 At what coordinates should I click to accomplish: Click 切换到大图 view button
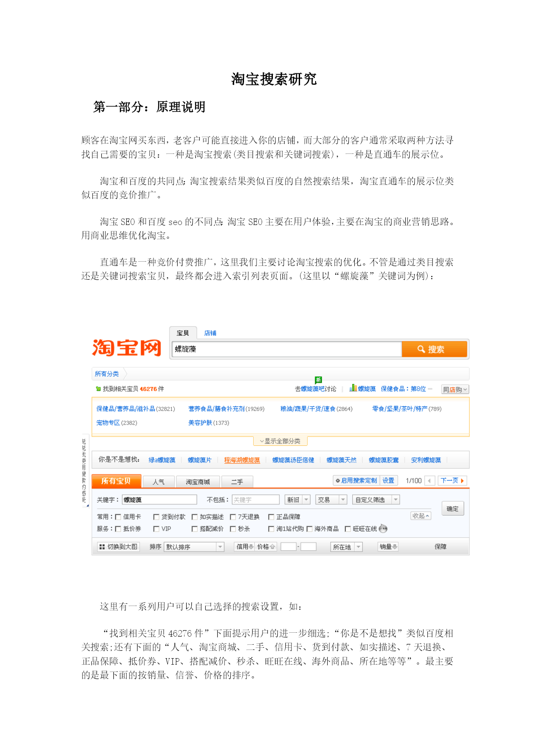[119, 547]
